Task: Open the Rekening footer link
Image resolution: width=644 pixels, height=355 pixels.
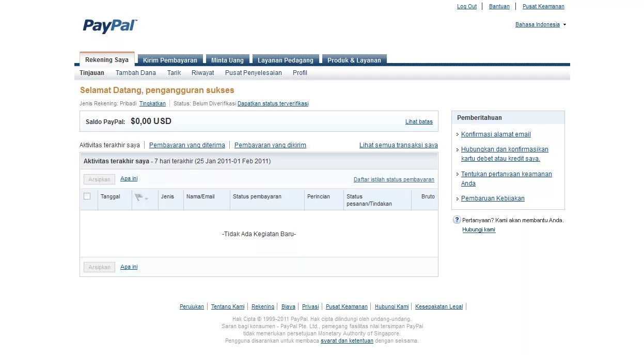Action: click(x=263, y=306)
